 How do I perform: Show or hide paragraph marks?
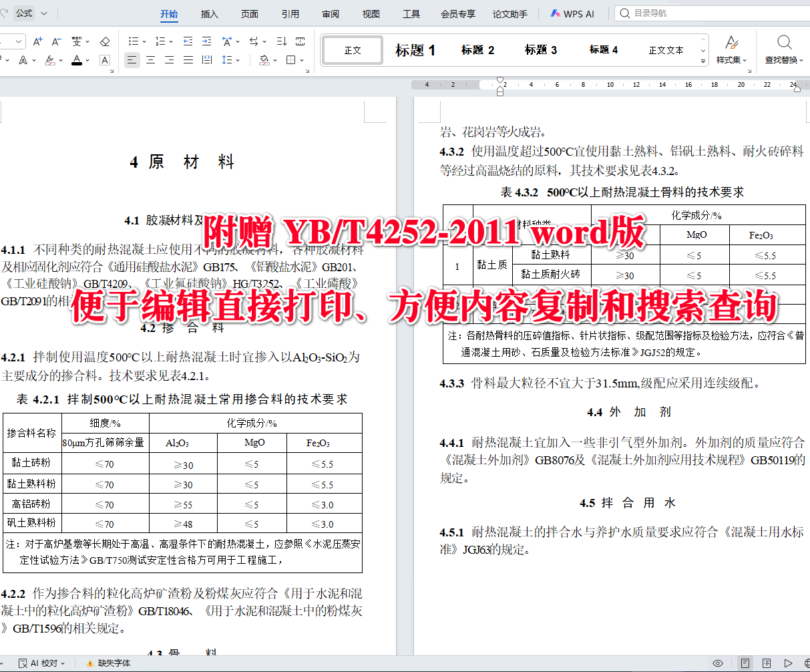[300, 41]
